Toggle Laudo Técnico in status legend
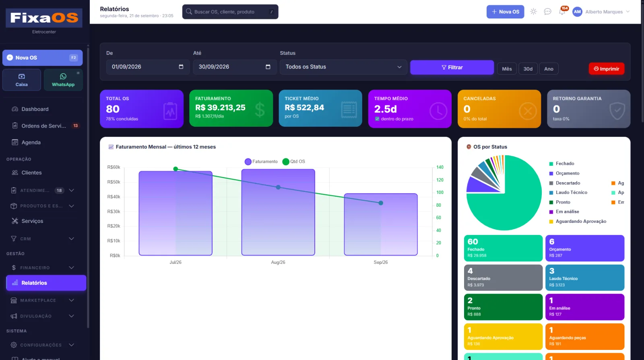Viewport: 644px width, 360px height. [x=568, y=193]
